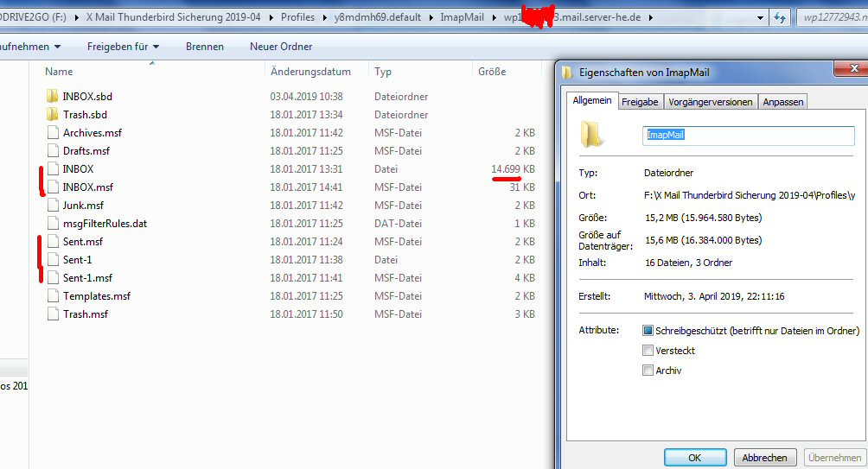Expand the arrow after y8mdmh69.default in breadcrumb

431,17
